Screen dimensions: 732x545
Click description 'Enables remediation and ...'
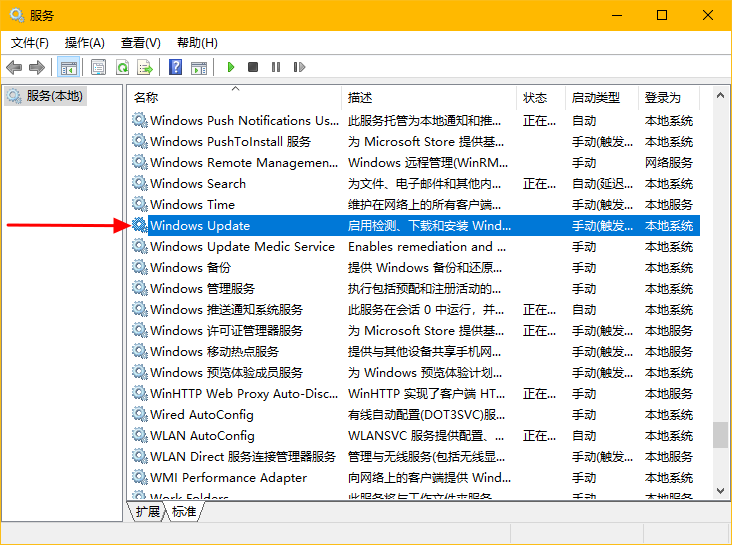tap(427, 247)
